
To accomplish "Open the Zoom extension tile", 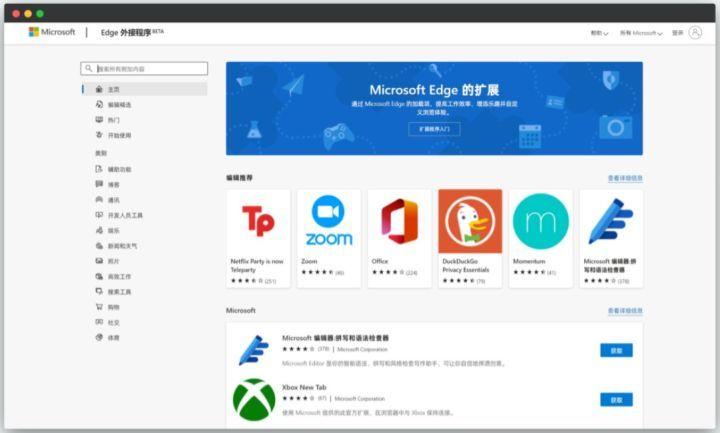I will (329, 239).
